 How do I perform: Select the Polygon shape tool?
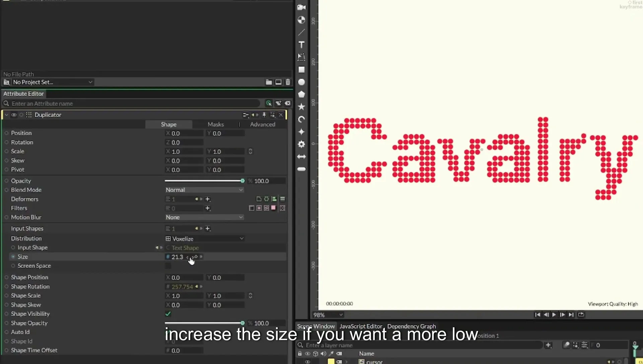tap(301, 94)
